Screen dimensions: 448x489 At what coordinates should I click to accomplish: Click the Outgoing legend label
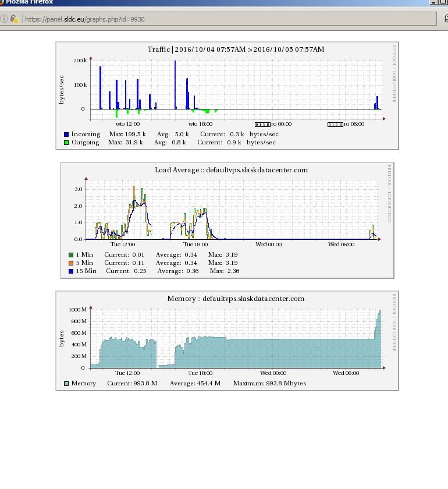click(x=86, y=142)
